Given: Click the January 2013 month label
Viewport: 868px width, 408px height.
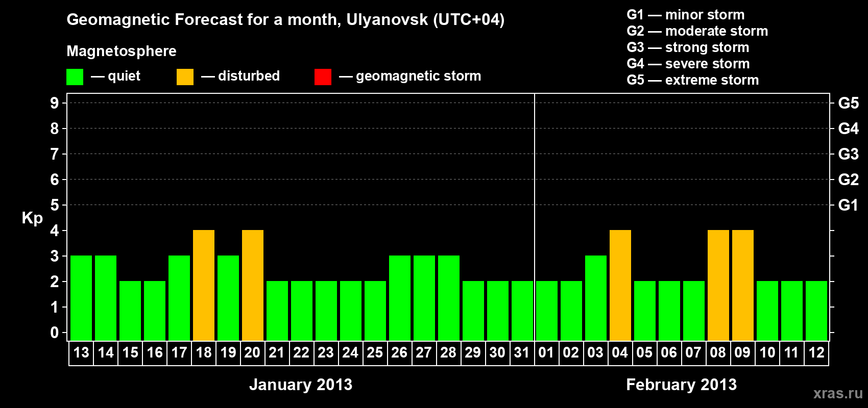Looking at the screenshot, I should tap(301, 385).
